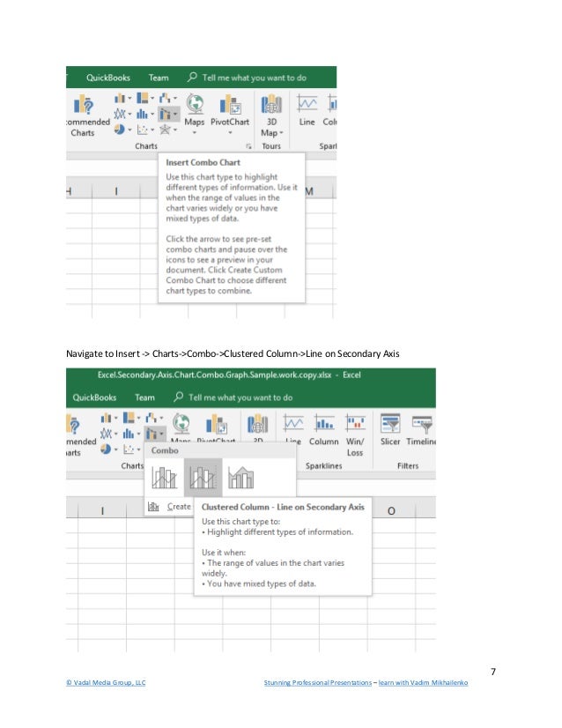This screenshot has width=562, height=728.
Task: Click Tell me search box in Insert Combo Chart screenshot
Action: [x=247, y=78]
